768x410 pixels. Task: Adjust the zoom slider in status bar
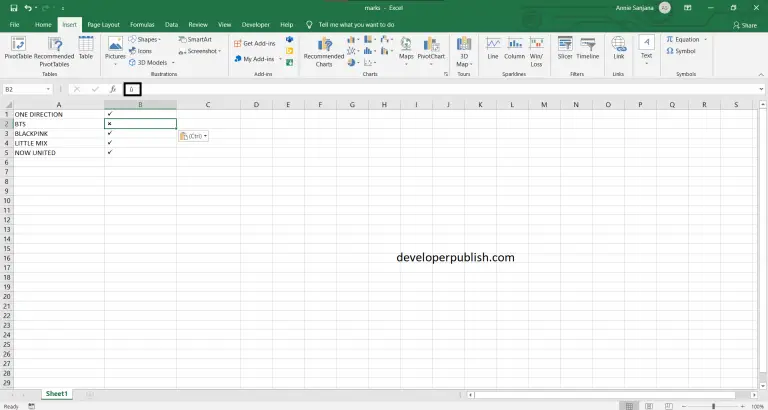(714, 405)
